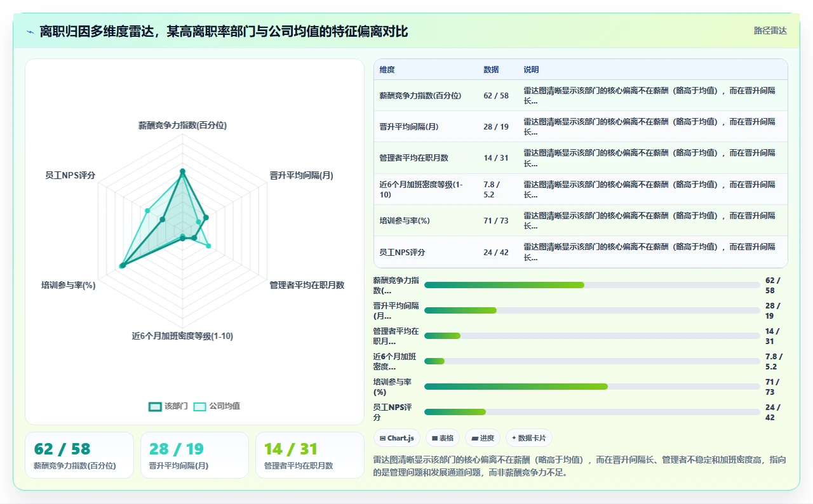Click the 管理者平均在职月数 progress bar
The height and width of the screenshot is (504, 813).
click(x=592, y=336)
